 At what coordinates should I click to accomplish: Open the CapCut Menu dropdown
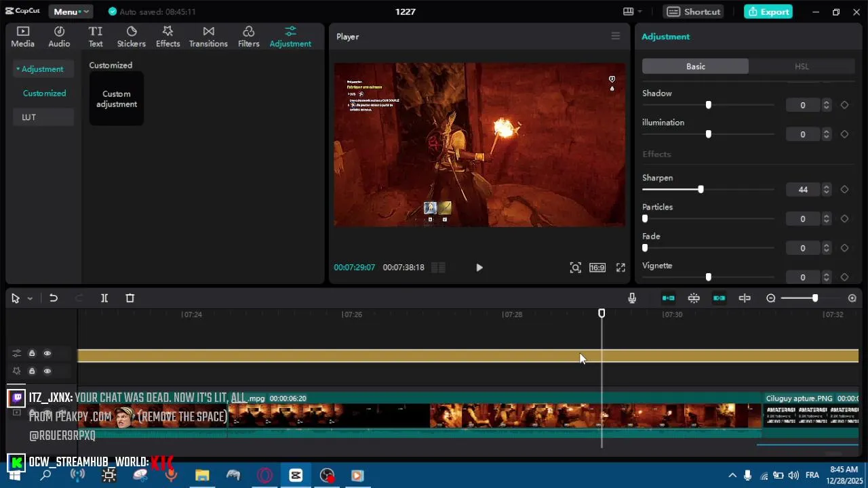click(71, 12)
